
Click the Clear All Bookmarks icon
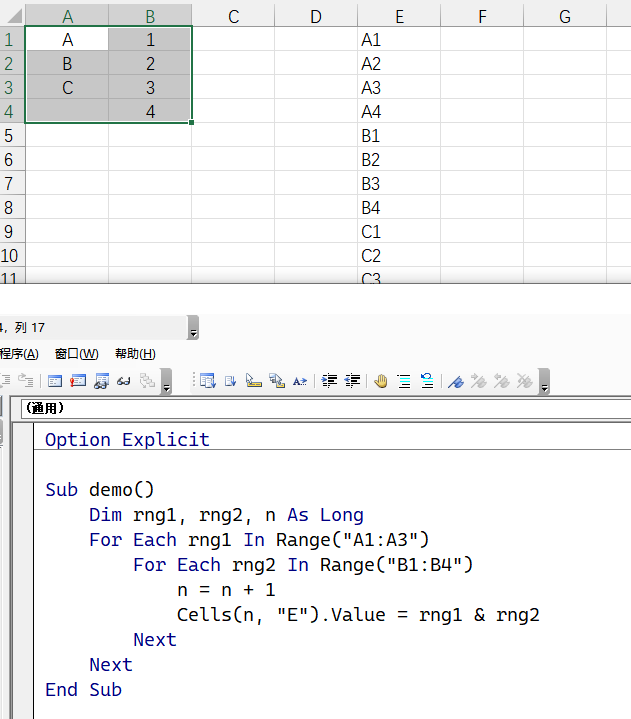tap(525, 381)
